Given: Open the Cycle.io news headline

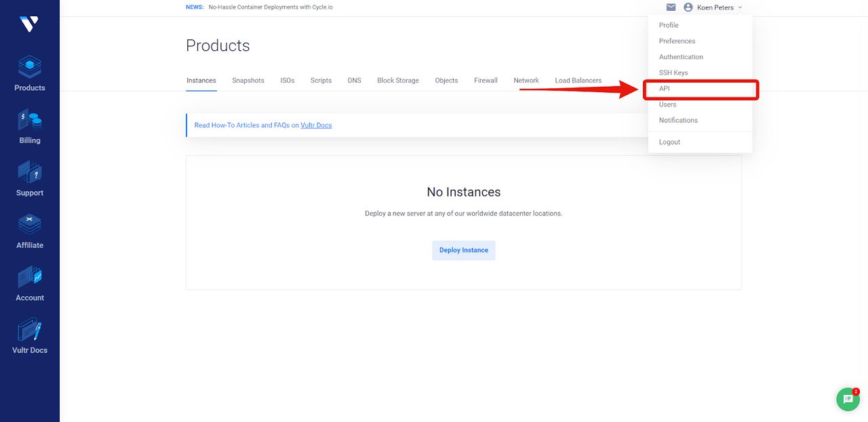Looking at the screenshot, I should (x=271, y=7).
